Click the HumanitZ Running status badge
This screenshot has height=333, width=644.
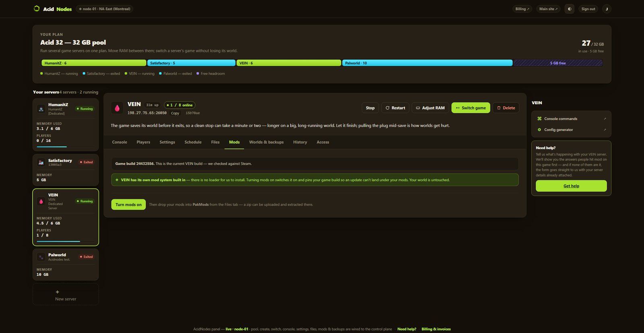[x=85, y=109]
